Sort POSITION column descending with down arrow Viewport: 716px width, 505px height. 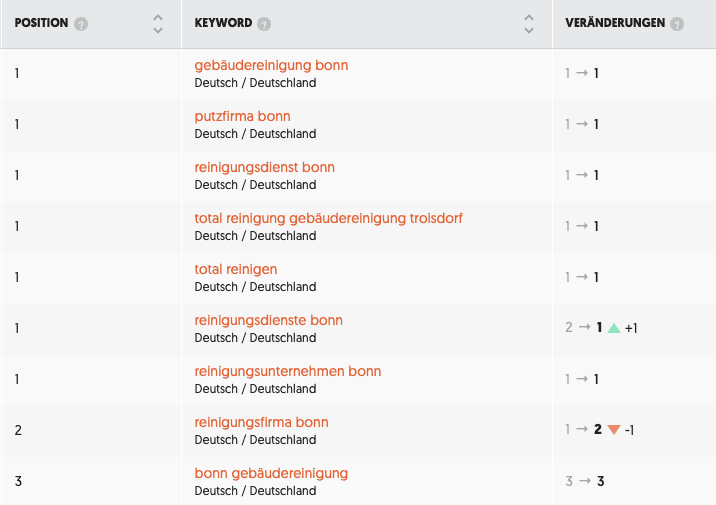[158, 31]
